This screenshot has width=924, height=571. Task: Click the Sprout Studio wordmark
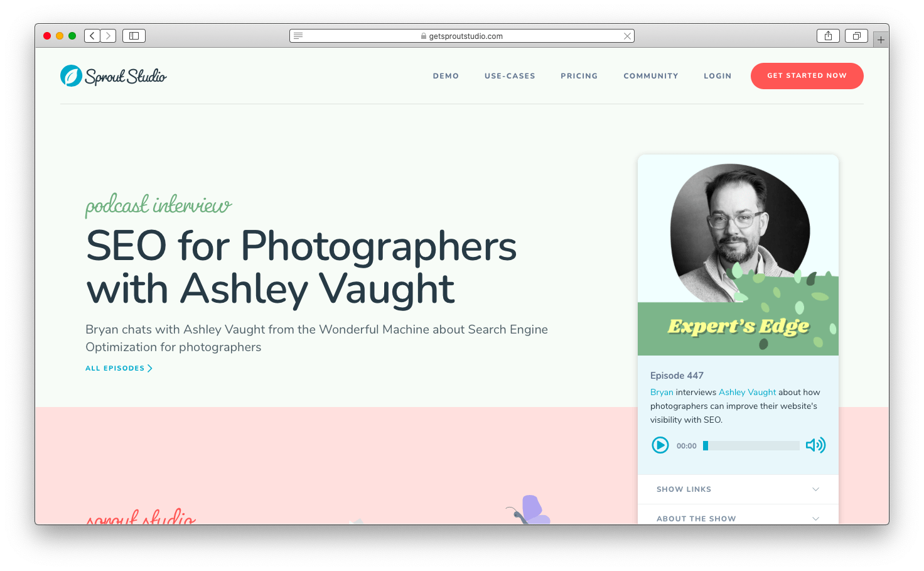pos(126,77)
